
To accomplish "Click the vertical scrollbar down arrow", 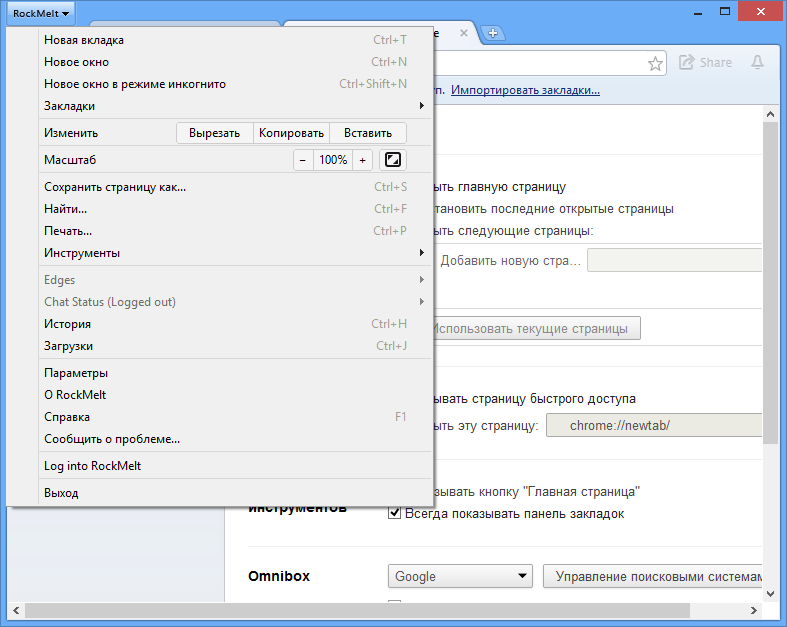I will [x=770, y=594].
